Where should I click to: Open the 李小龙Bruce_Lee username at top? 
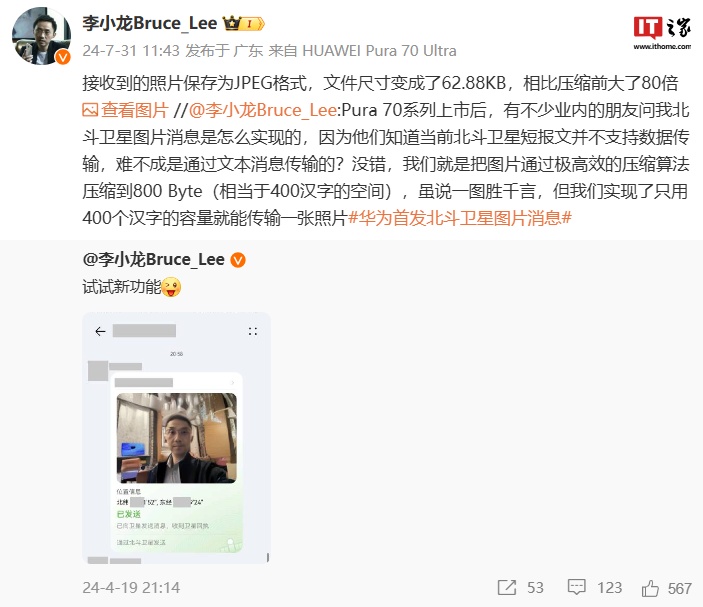[150, 23]
